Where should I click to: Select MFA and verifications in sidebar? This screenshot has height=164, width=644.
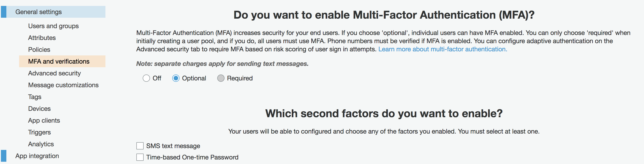[59, 61]
